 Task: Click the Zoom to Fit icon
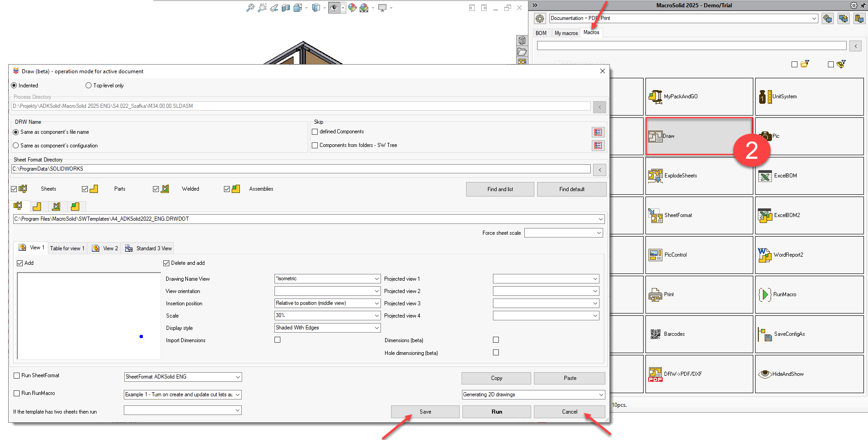coord(250,8)
